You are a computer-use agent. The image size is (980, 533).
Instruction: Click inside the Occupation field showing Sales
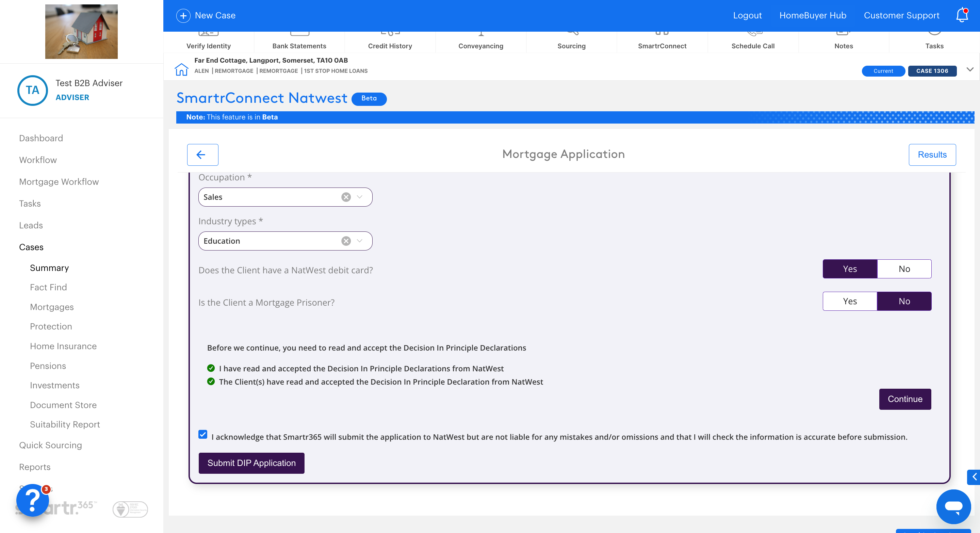(285, 197)
